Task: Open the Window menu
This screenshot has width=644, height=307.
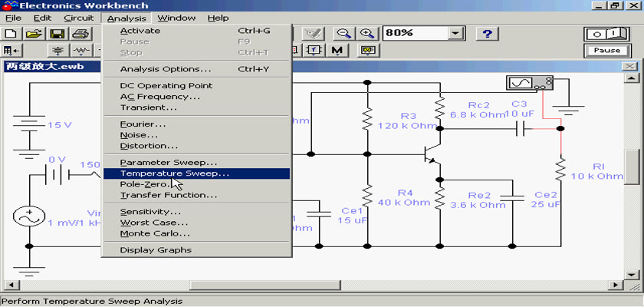Action: coord(176,18)
